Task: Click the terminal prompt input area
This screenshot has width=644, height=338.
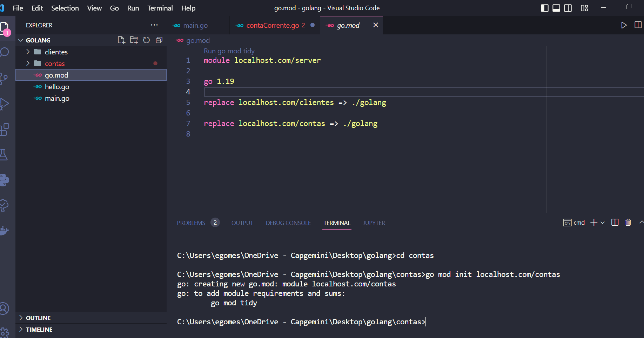Action: coord(426,322)
